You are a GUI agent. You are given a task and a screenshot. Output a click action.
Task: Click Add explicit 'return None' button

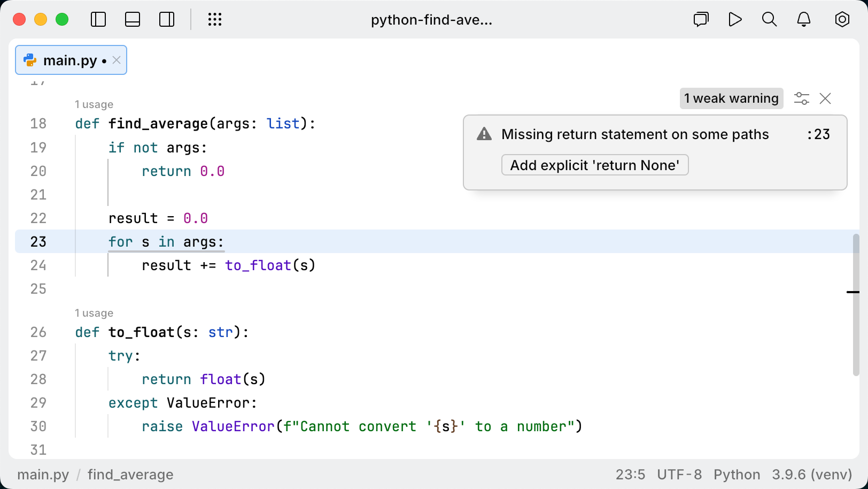point(594,165)
